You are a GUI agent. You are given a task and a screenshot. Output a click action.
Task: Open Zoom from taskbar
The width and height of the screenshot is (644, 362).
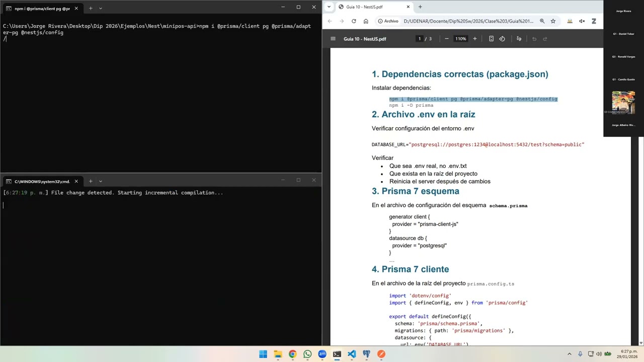322,354
